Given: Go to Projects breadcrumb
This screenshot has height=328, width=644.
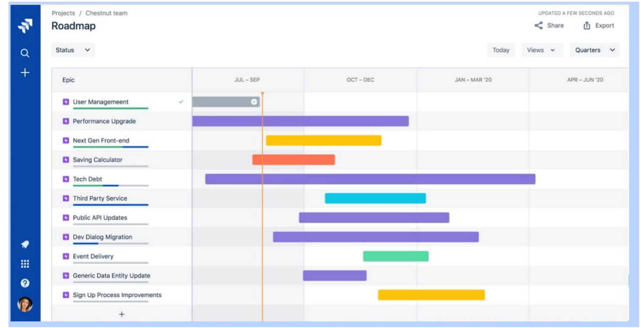Looking at the screenshot, I should point(63,13).
